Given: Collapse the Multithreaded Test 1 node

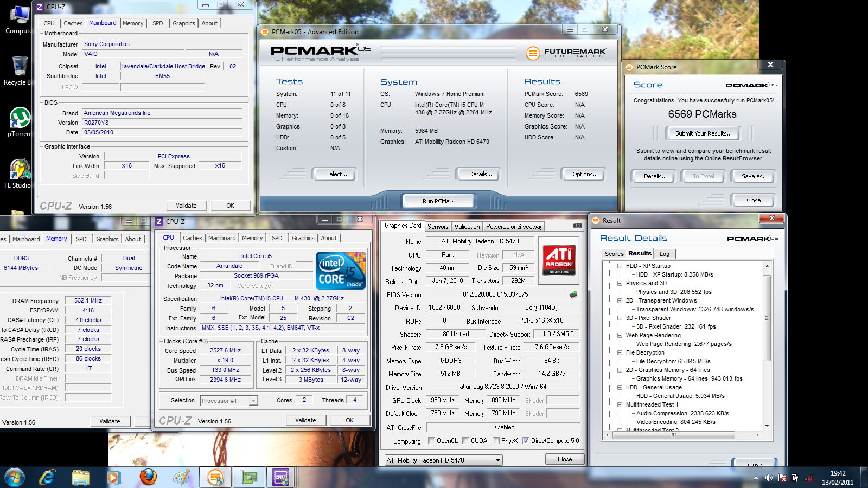Looking at the screenshot, I should [620, 404].
